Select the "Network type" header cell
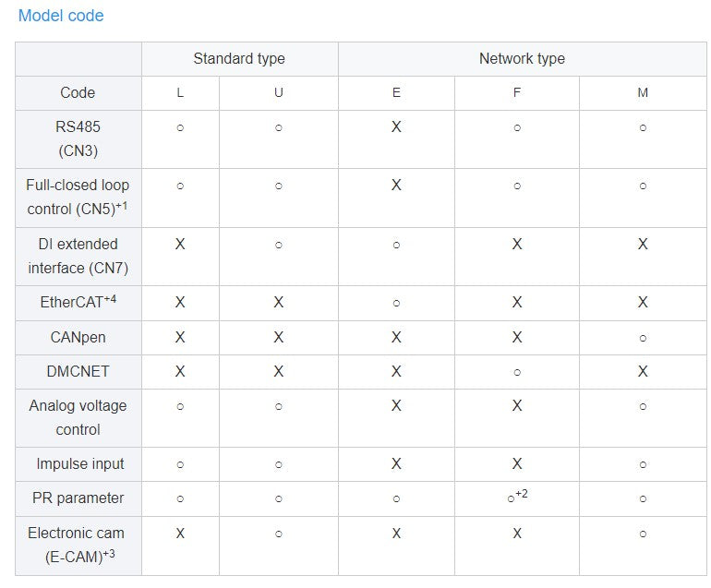 522,59
